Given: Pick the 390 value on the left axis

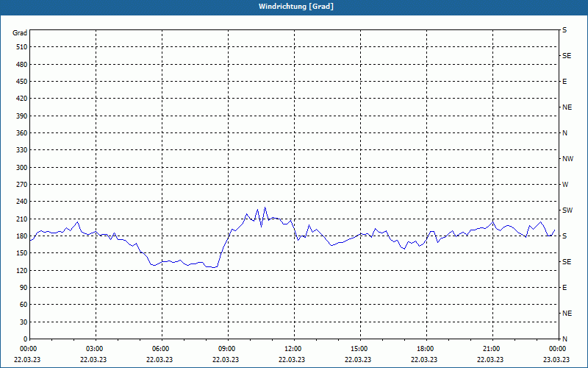Looking at the screenshot, I should [x=22, y=116].
